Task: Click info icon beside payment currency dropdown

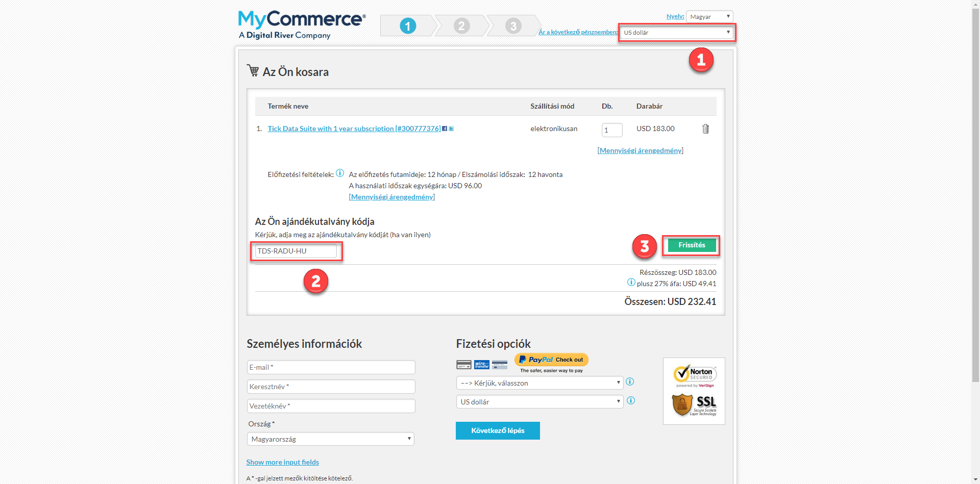Action: coord(631,400)
